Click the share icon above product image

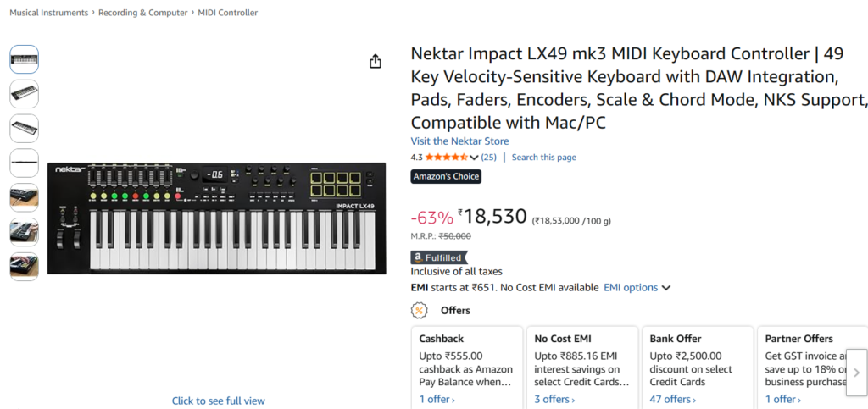[x=376, y=62]
